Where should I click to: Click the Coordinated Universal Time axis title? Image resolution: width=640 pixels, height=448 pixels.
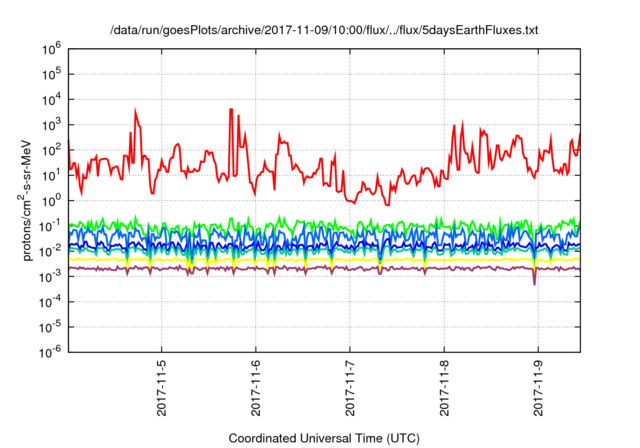[324, 439]
